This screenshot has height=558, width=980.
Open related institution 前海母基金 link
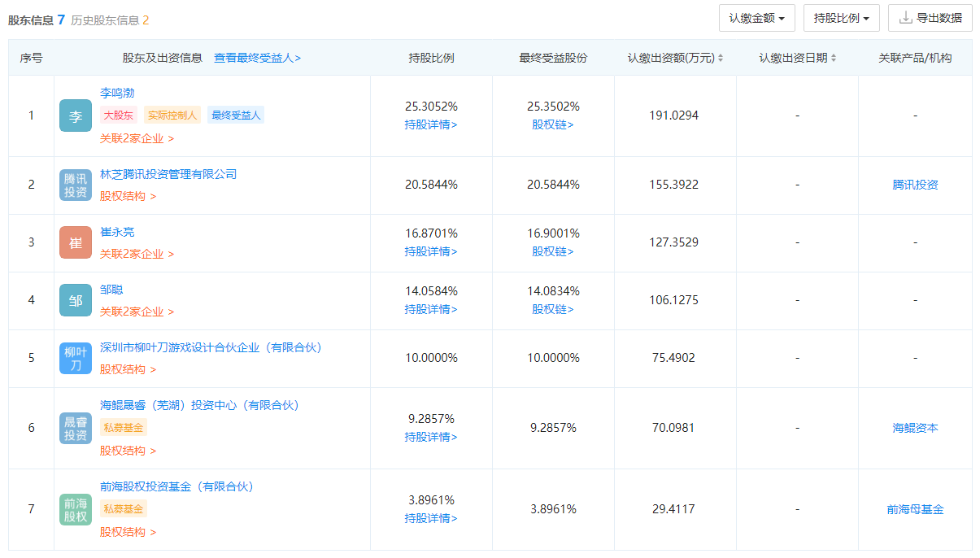pyautogui.click(x=915, y=509)
